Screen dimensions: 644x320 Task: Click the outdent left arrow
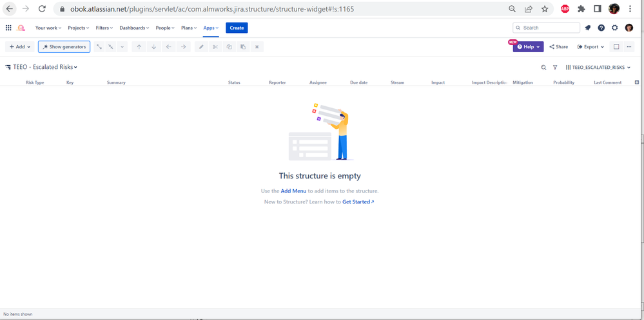point(169,47)
